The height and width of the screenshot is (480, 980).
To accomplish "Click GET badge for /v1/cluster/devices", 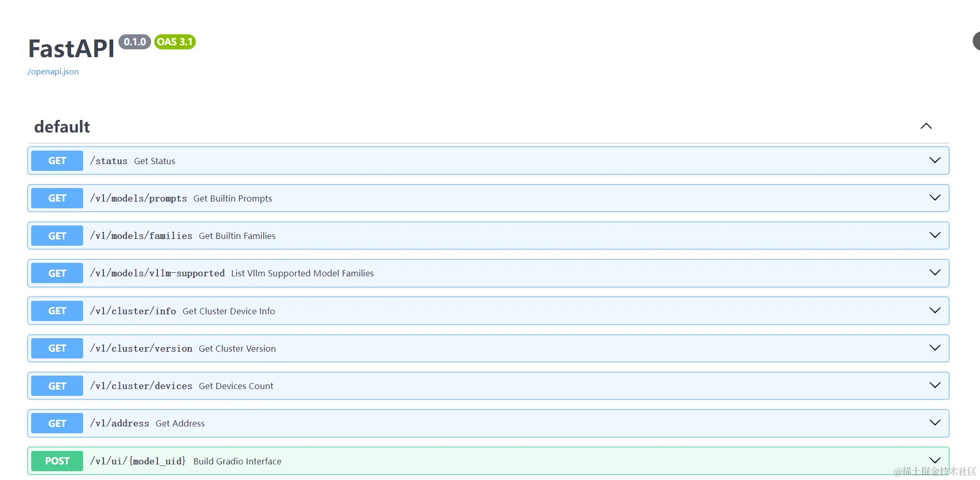I will pos(57,385).
